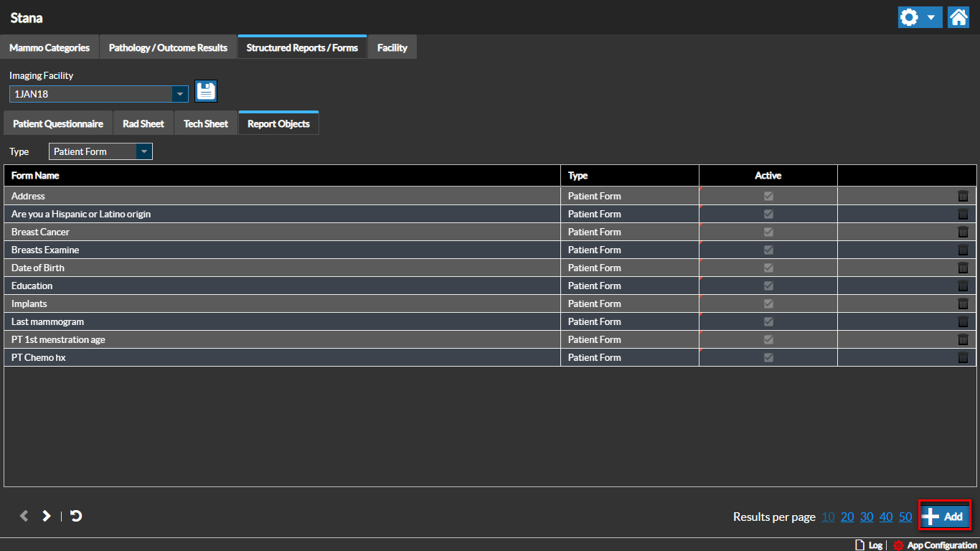Expand the Imaging Facility dropdown

click(179, 94)
